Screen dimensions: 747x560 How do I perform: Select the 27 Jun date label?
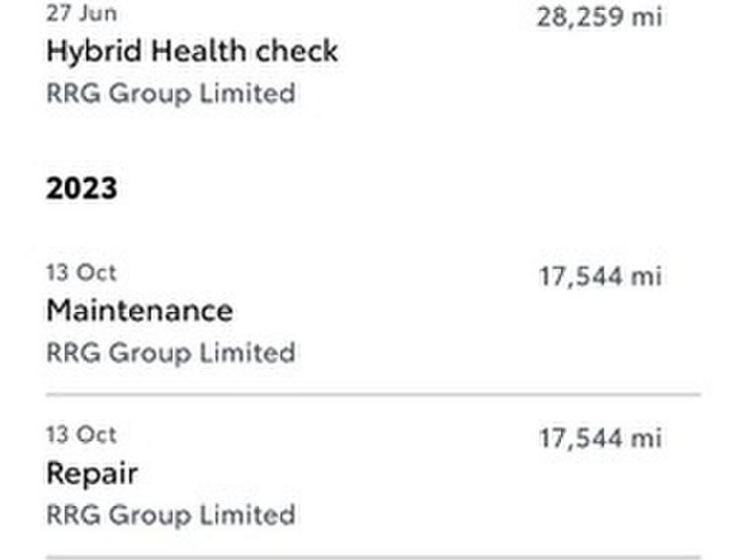pyautogui.click(x=81, y=15)
